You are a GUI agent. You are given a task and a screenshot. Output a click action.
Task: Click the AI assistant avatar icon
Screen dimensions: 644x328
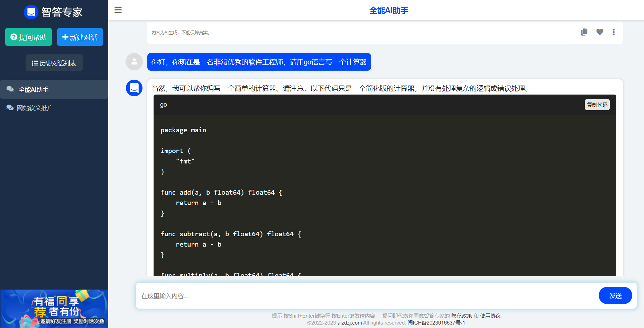[x=134, y=88]
